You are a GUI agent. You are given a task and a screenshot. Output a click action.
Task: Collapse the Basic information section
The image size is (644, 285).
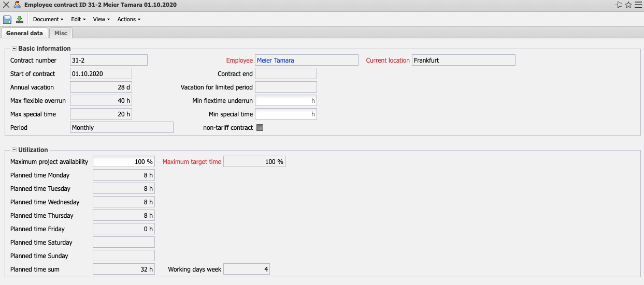(14, 49)
